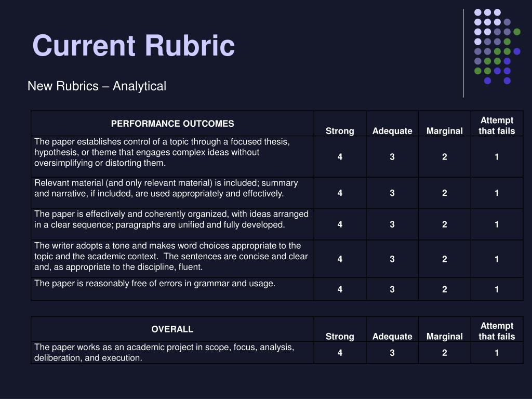Select score 1 in the focused thesis row

pyautogui.click(x=497, y=157)
